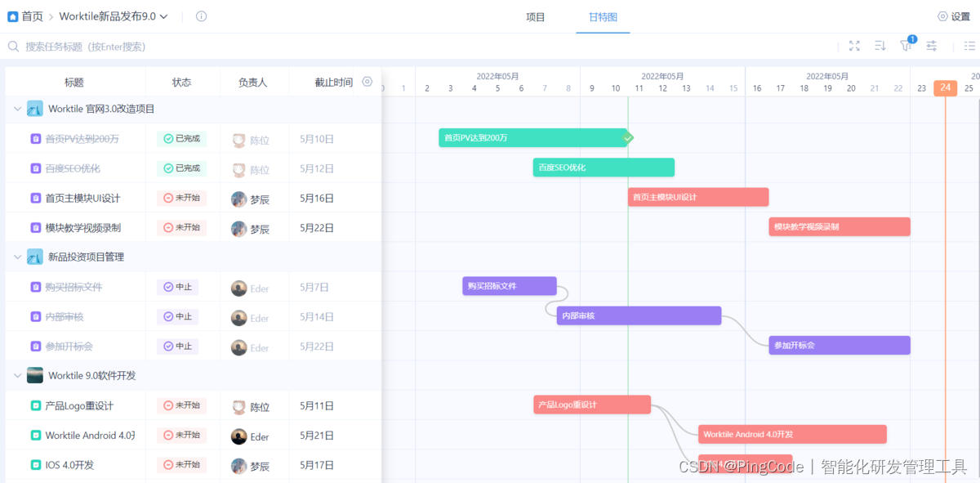Select the 百度SEO优化 Gantt bar
This screenshot has width=980, height=483.
pyautogui.click(x=604, y=168)
